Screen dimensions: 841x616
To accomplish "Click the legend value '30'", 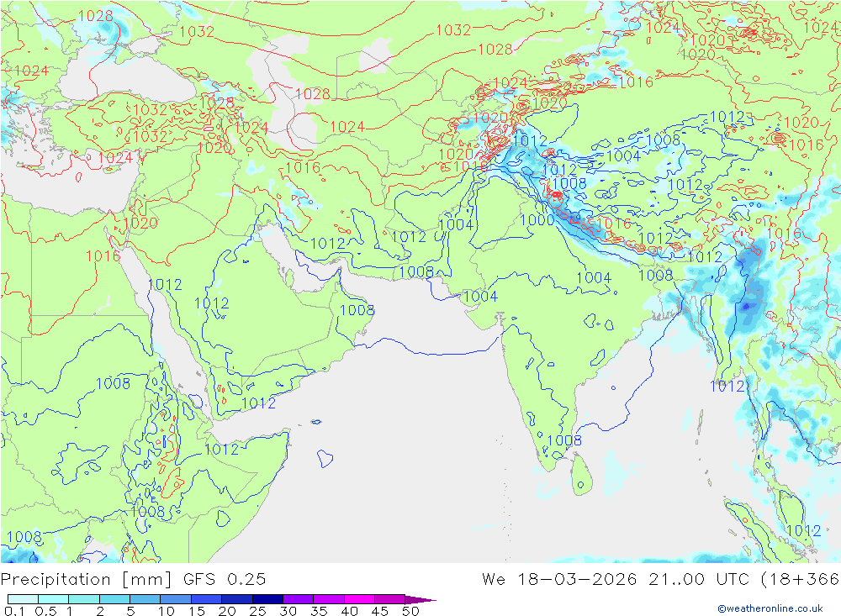I will (x=288, y=611).
